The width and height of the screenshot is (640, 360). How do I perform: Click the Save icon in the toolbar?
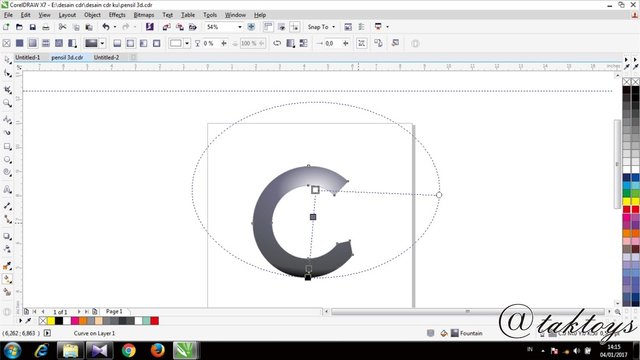[33, 27]
